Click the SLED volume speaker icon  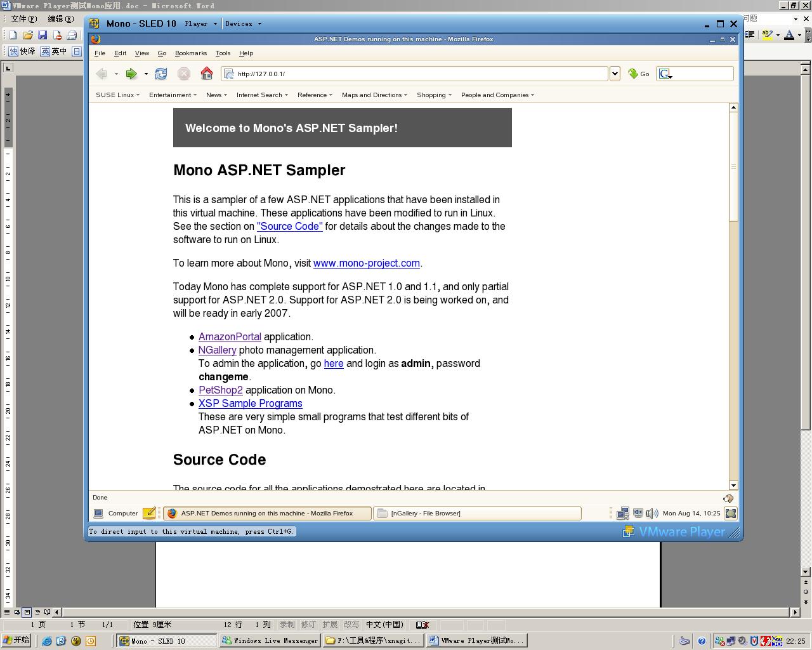(x=652, y=514)
